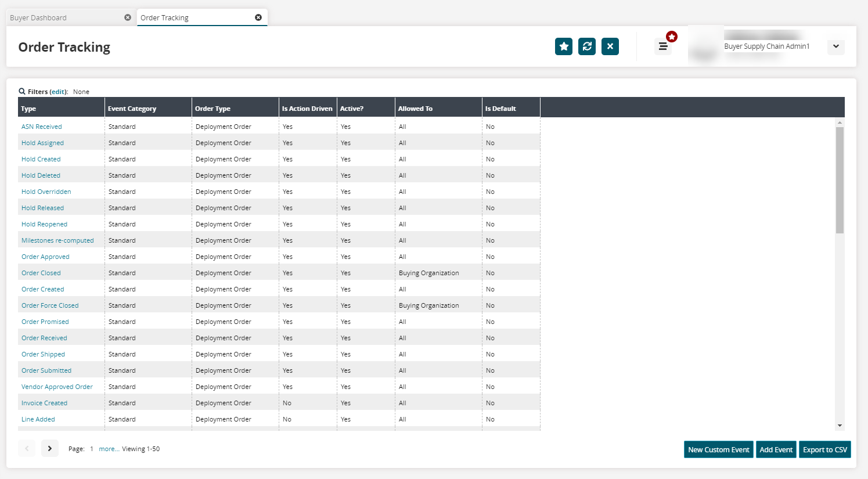Open the Order Force Closed event
868x479 pixels.
point(50,305)
